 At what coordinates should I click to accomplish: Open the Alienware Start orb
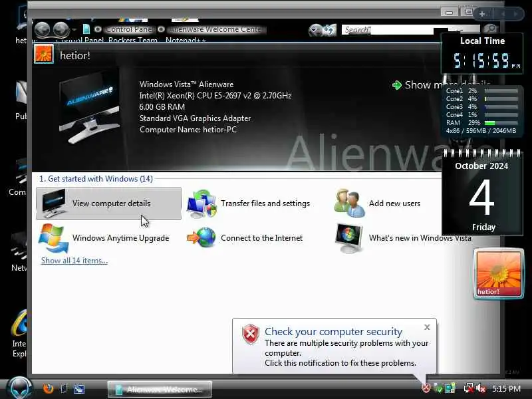19,388
